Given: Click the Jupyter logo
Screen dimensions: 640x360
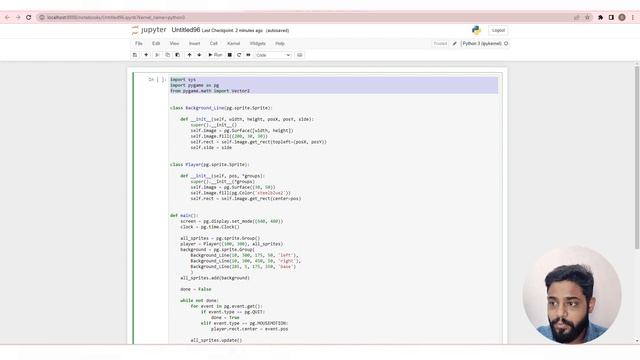Looking at the screenshot, I should pyautogui.click(x=149, y=30).
